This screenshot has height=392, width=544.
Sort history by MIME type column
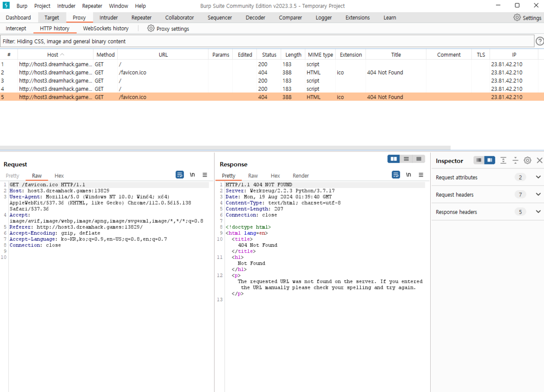(x=320, y=55)
